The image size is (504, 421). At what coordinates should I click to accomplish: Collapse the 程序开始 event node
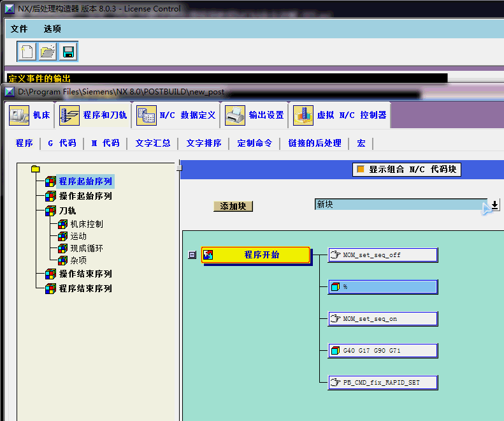(x=192, y=255)
